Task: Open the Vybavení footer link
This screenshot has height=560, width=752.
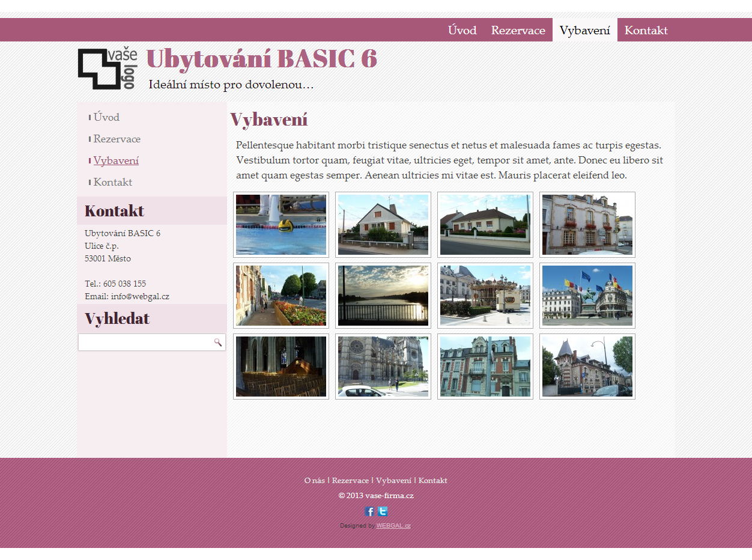Action: coord(393,481)
